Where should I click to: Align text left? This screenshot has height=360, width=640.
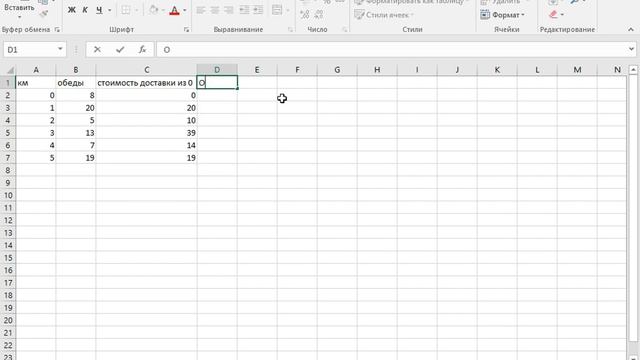point(200,10)
